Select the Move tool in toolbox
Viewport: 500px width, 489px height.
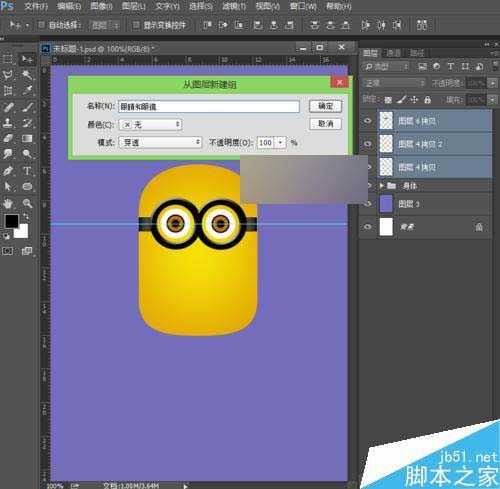[x=27, y=59]
